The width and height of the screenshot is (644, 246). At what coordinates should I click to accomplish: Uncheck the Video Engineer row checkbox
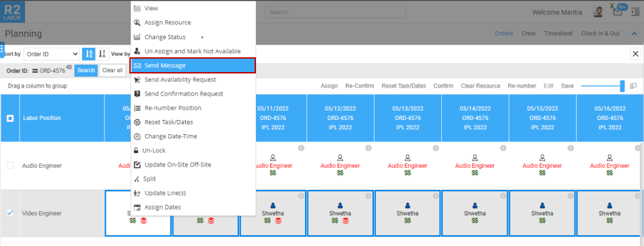pos(10,213)
